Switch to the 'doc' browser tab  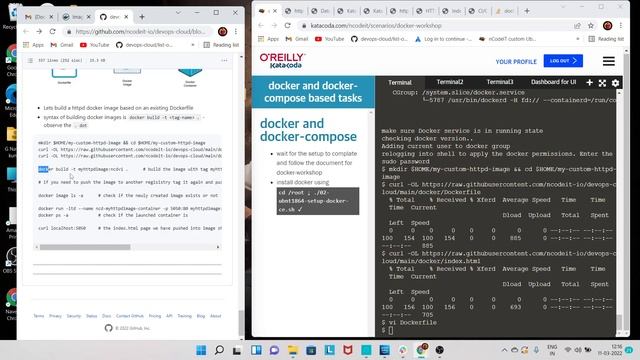(x=504, y=11)
